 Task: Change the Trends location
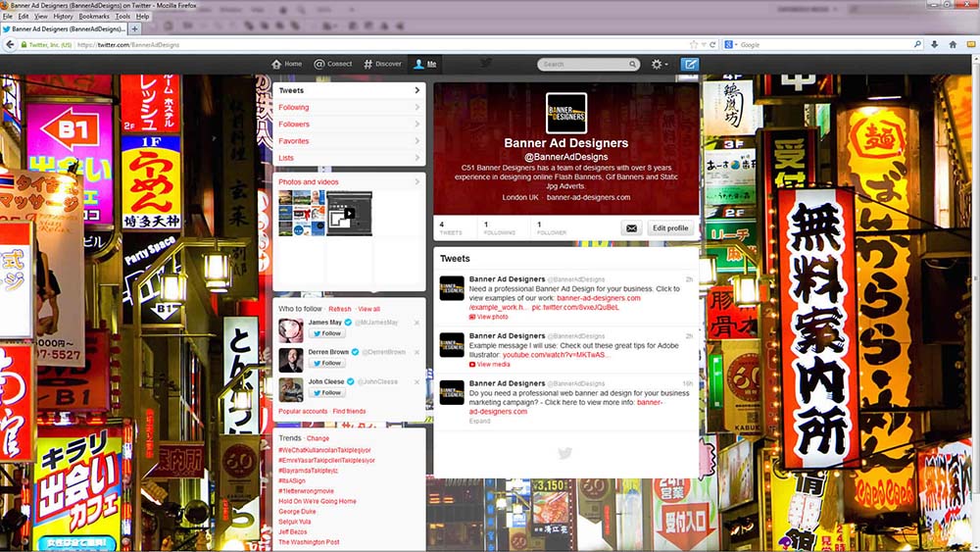[318, 438]
